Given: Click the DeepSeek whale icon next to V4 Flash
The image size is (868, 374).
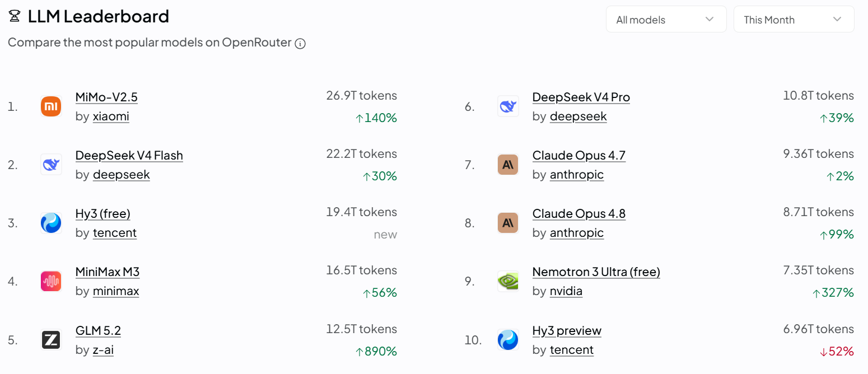Looking at the screenshot, I should (x=51, y=165).
